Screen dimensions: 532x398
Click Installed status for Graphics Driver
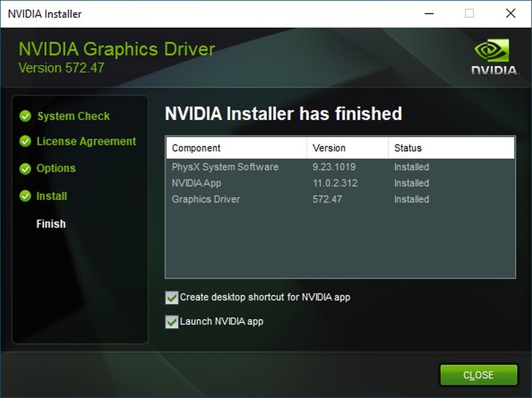pos(411,199)
